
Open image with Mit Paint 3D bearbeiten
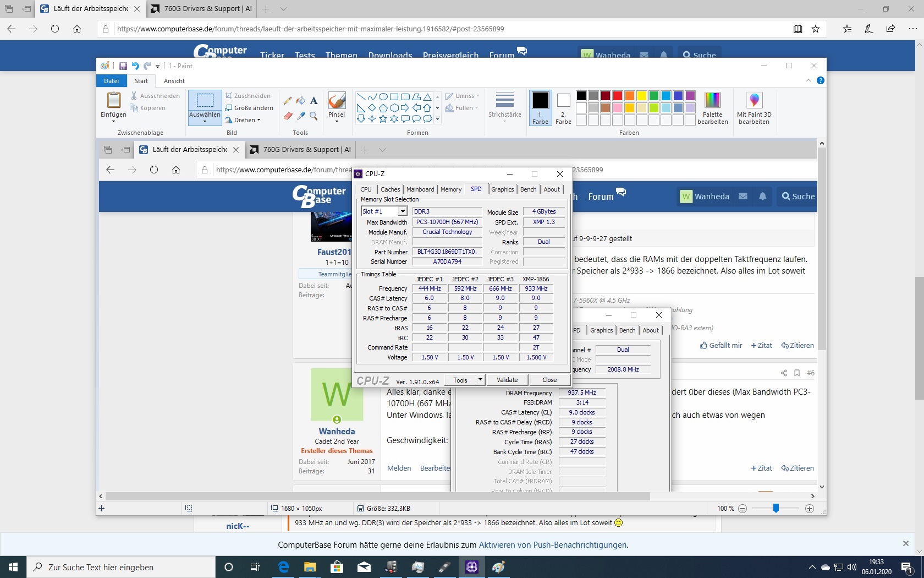point(754,108)
